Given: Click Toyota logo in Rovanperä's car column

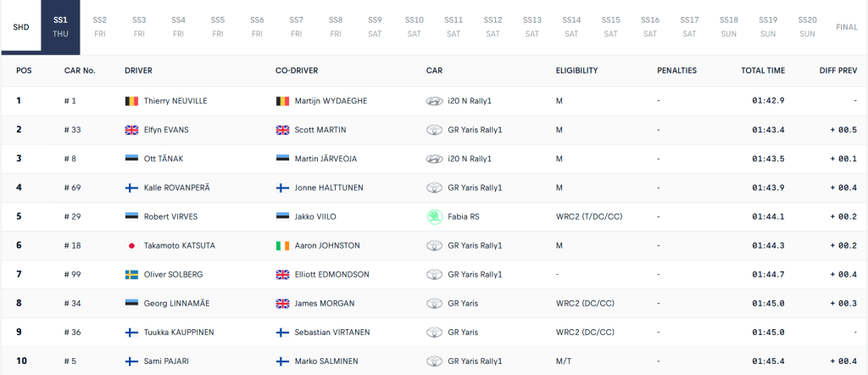Looking at the screenshot, I should 434,187.
